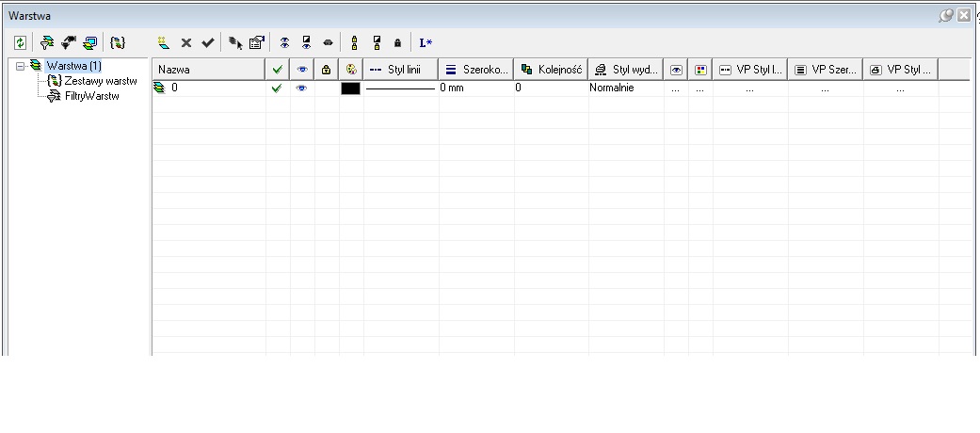Open the layer properties icon
This screenshot has height=433, width=980.
coord(256,42)
